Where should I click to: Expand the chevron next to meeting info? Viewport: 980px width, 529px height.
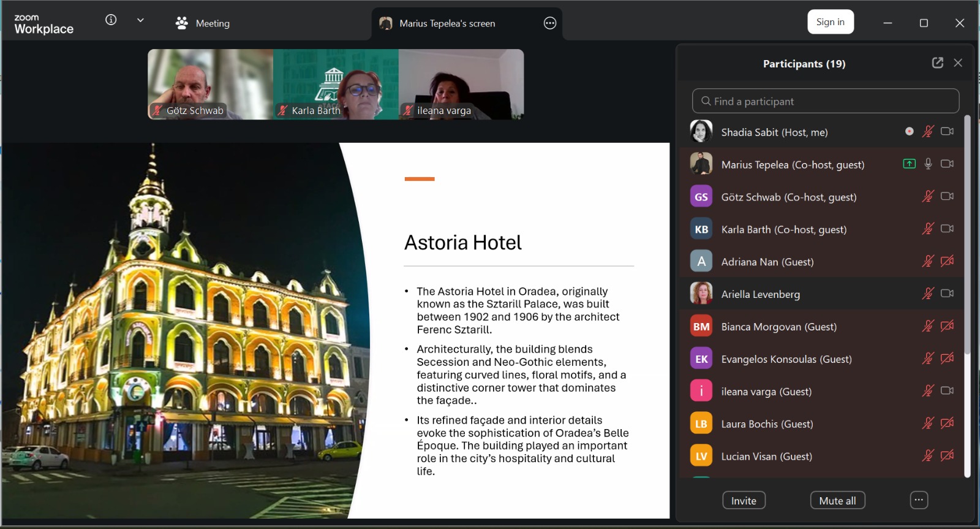140,20
